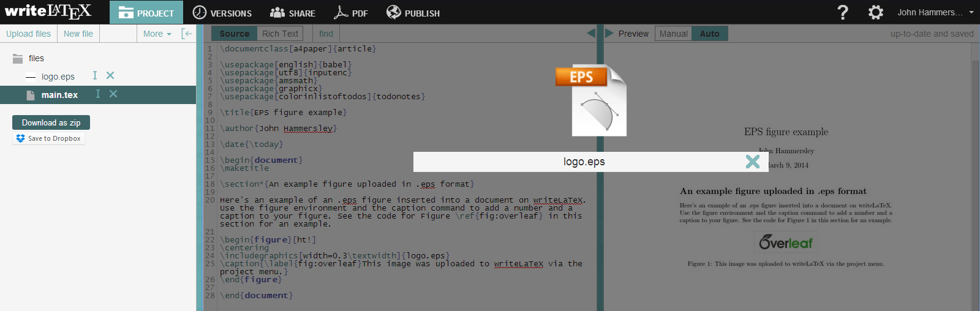Set preview compile to Auto

tap(710, 34)
